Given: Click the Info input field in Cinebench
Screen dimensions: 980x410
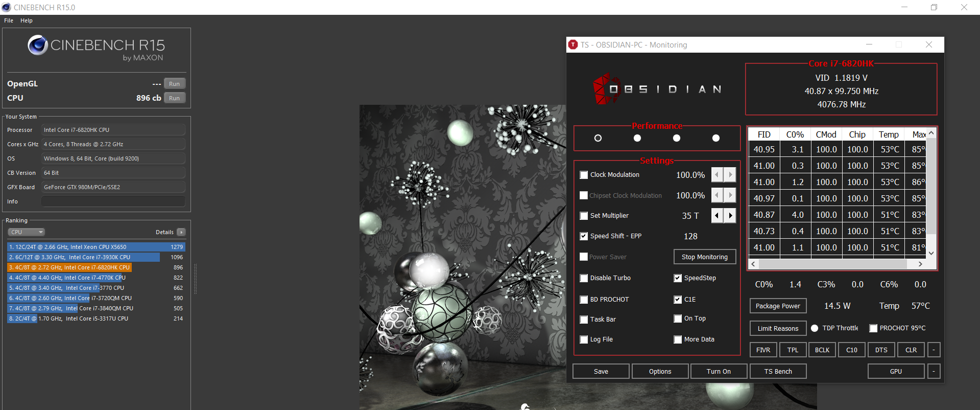Looking at the screenshot, I should click(x=113, y=201).
